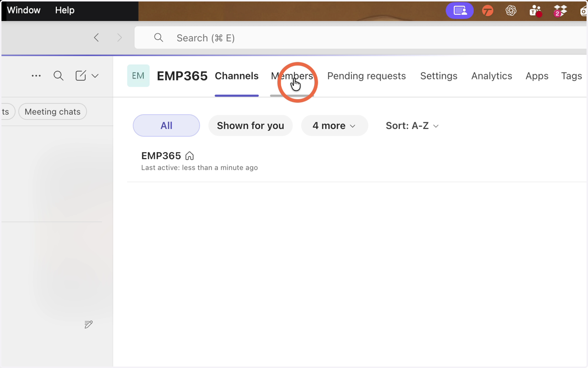Click the EMP365 team title
Screen dimensions: 588x368
point(182,76)
